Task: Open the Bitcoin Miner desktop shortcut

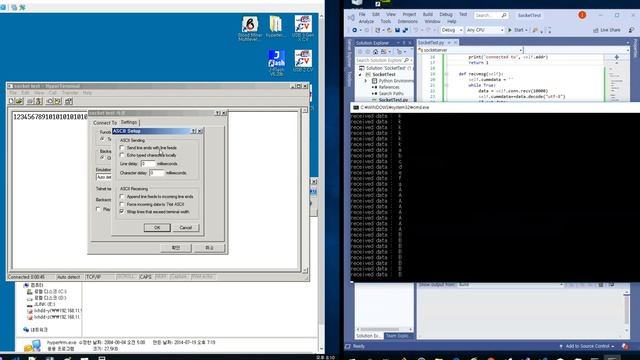Action: coord(250,28)
